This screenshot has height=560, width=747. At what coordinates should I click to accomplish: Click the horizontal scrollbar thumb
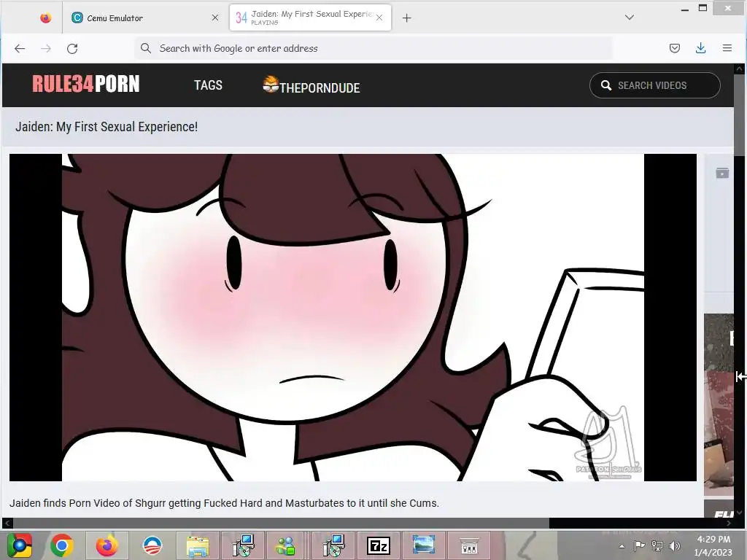[280, 523]
